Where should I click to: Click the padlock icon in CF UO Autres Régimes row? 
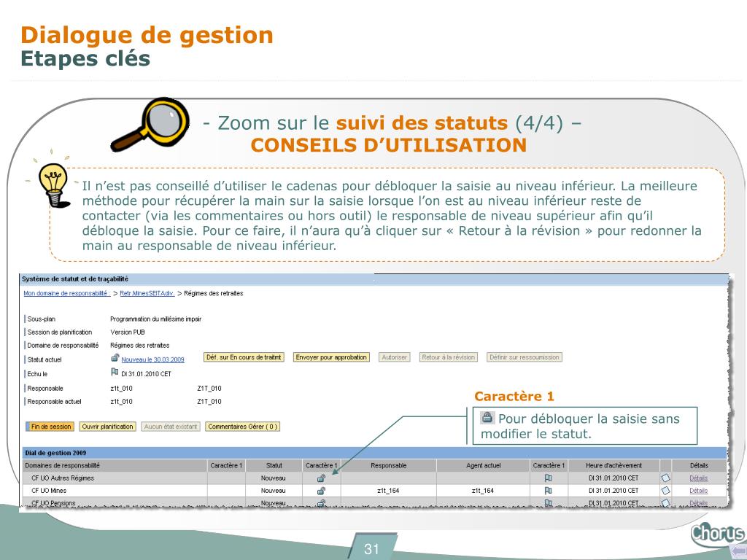click(321, 478)
